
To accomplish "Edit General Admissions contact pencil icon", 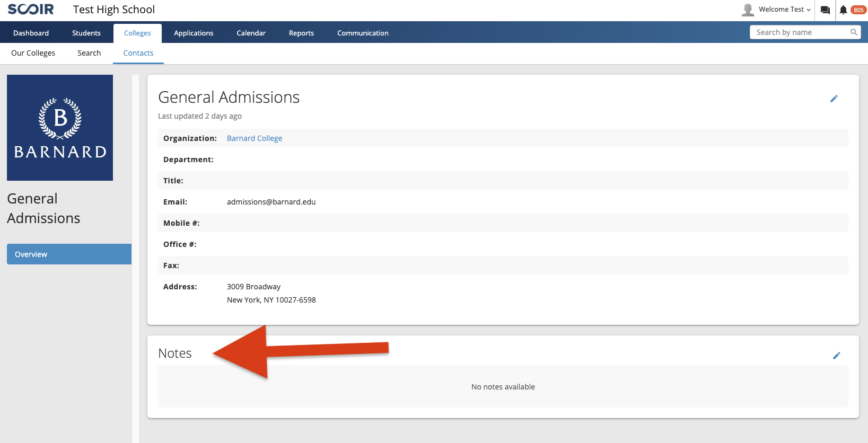I will 834,99.
